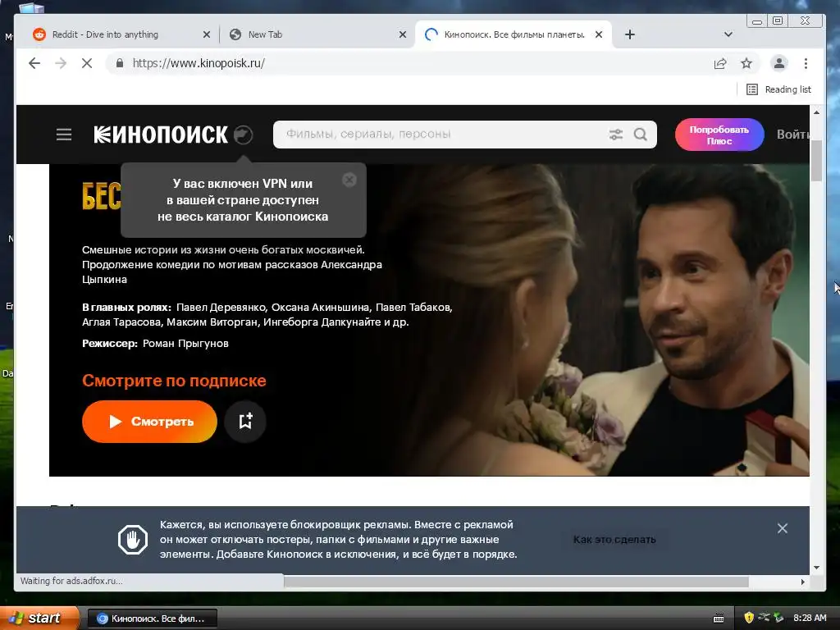Expand the tab search dropdown

click(728, 34)
